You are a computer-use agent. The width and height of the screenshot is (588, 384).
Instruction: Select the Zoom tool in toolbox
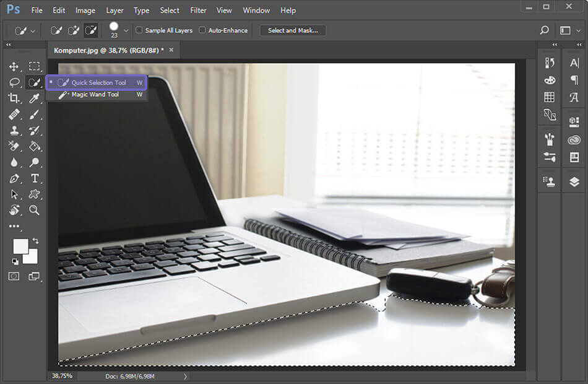[34, 210]
